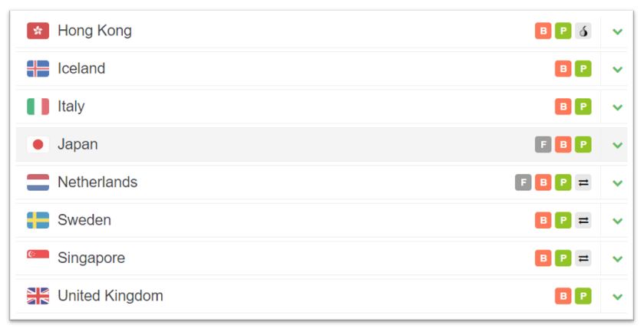Expand the United Kingdom servers chevron
Image resolution: width=644 pixels, height=332 pixels.
(617, 296)
